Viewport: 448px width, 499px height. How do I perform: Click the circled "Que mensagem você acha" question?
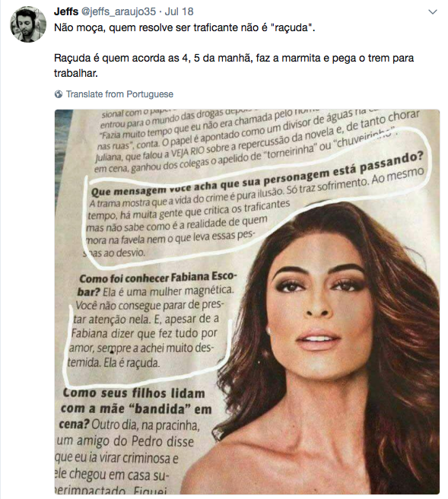[x=256, y=174]
